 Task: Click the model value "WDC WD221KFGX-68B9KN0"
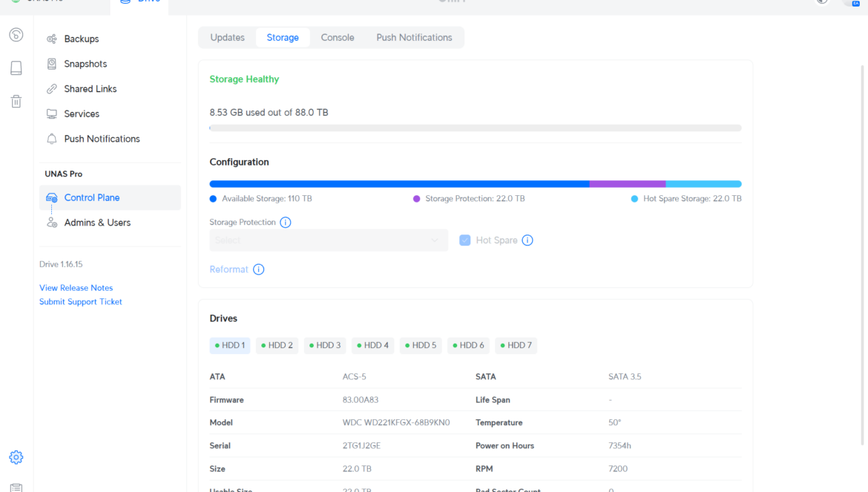pyautogui.click(x=396, y=423)
